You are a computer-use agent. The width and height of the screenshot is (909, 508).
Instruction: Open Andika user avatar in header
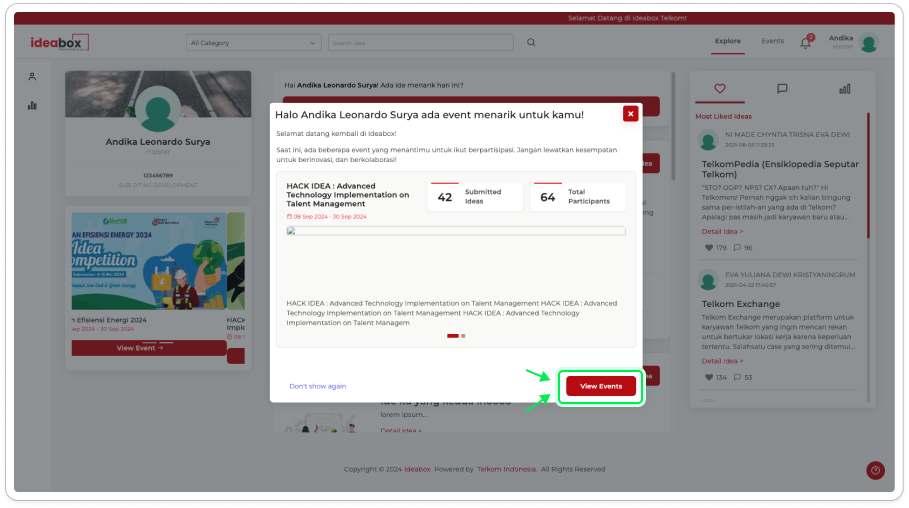click(x=868, y=42)
